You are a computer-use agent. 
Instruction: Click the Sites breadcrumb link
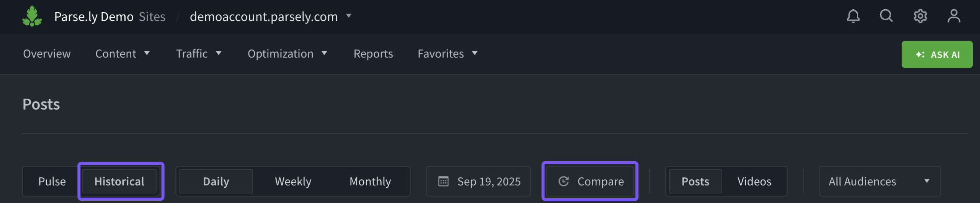tap(152, 16)
